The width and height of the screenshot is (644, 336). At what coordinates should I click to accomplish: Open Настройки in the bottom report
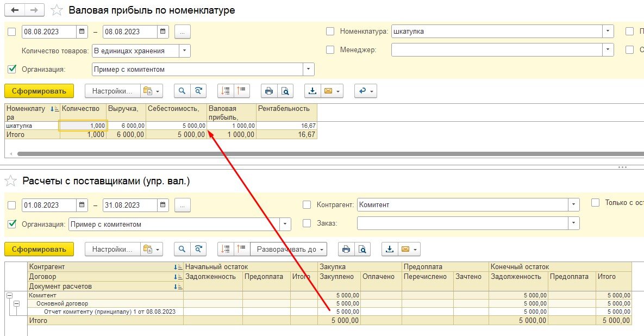click(x=112, y=250)
